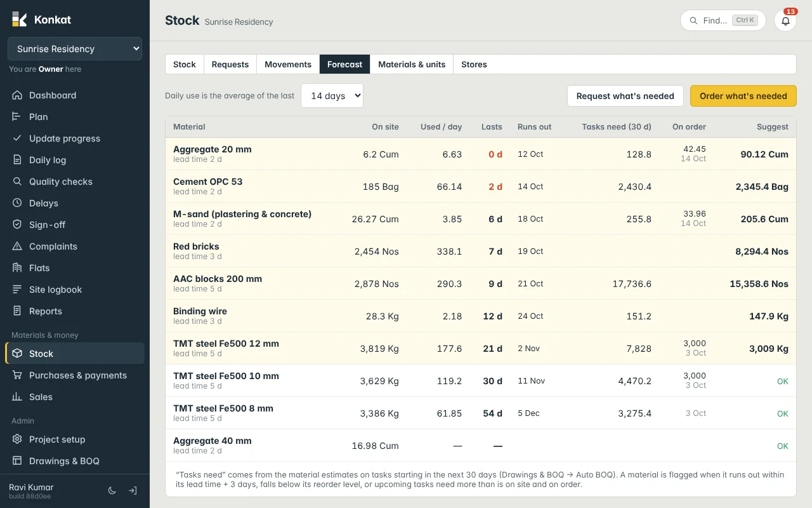Click the AAC blocks 200 mm name
Viewport: 812px width, 508px height.
(218, 279)
